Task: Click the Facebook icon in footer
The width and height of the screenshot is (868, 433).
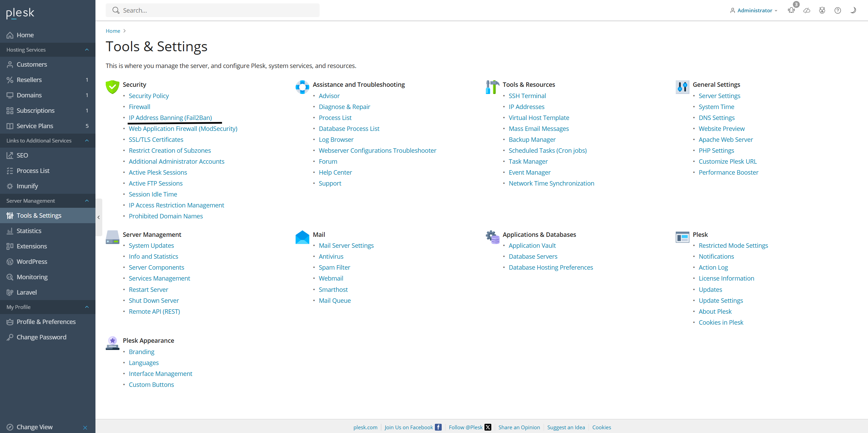Action: click(x=438, y=427)
